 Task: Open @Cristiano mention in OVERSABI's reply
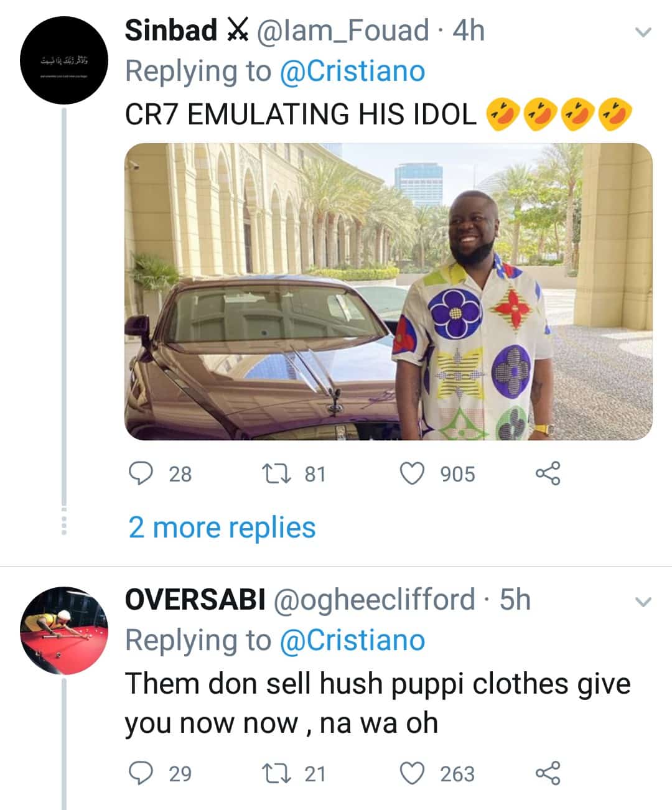coord(353,641)
